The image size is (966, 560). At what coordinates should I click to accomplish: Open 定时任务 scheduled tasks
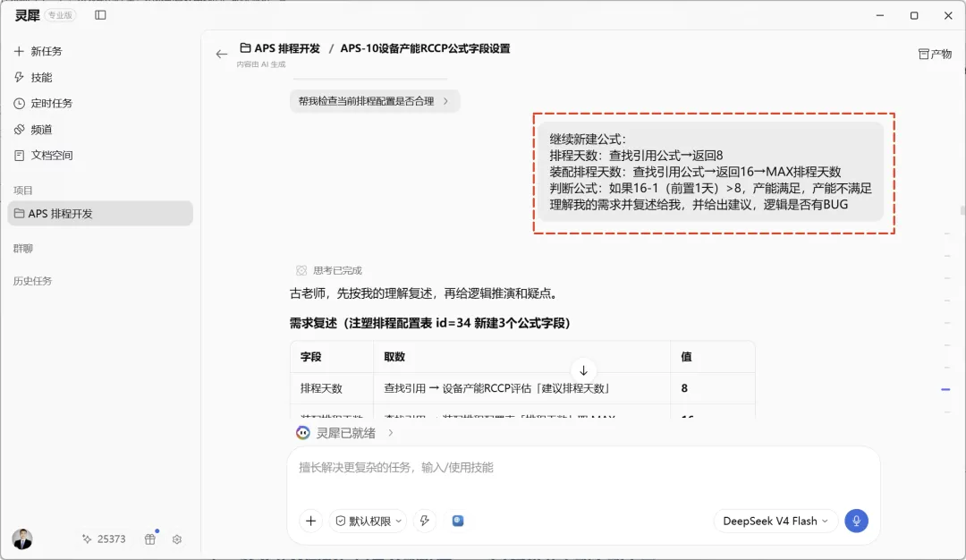coord(43,104)
